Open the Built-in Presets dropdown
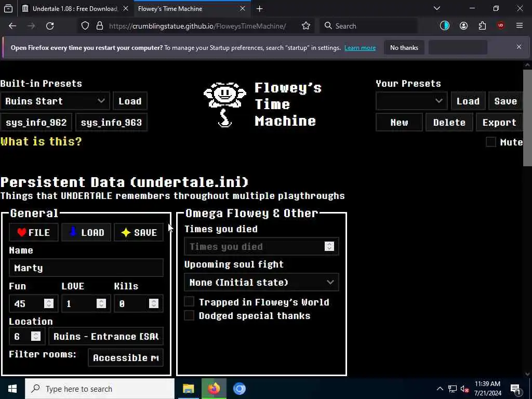Image resolution: width=532 pixels, height=399 pixels. [55, 101]
